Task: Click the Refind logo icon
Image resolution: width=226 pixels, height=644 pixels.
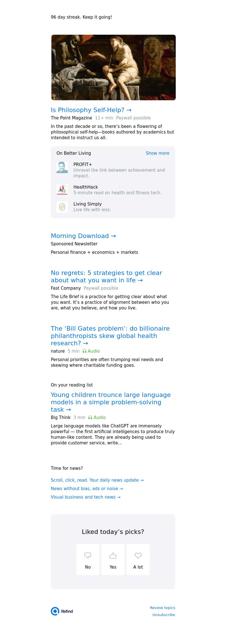Action: [55, 611]
